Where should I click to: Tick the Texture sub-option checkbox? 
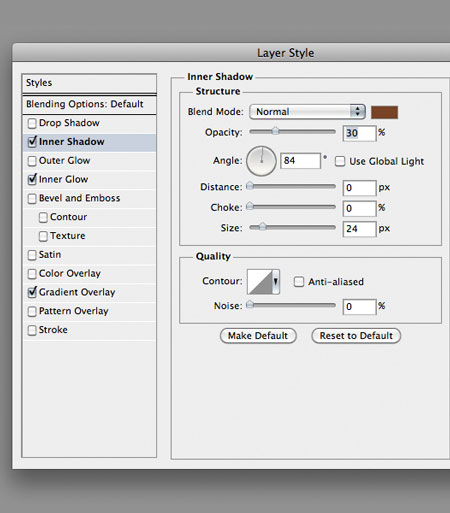pos(43,237)
